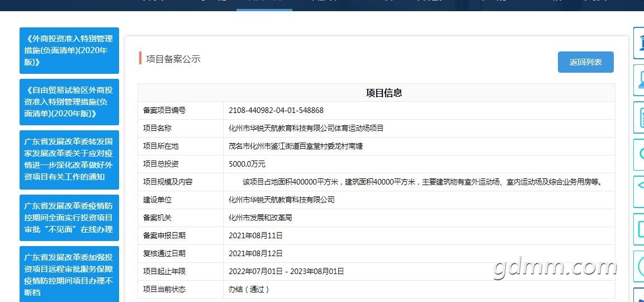The width and height of the screenshot is (644, 302).
Task: Click the 项目名称 label
Action: [x=157, y=128]
